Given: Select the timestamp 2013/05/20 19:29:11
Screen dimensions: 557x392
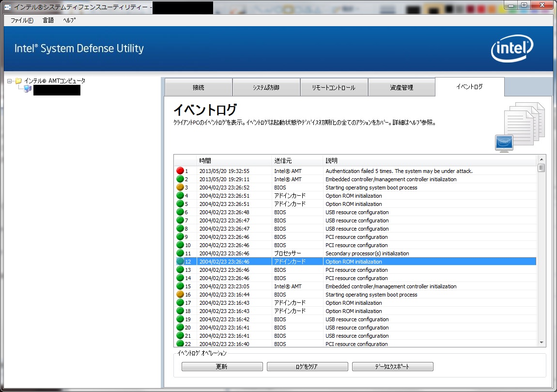Looking at the screenshot, I should tap(224, 179).
